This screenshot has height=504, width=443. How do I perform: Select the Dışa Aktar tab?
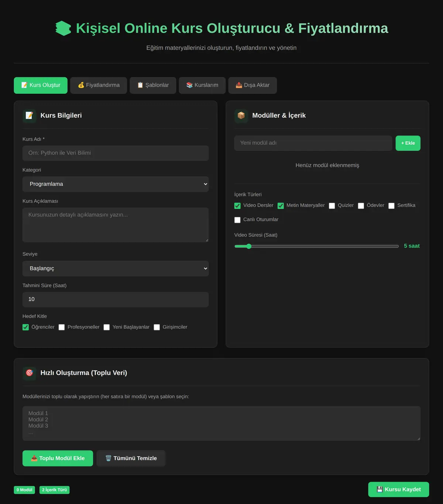(253, 85)
